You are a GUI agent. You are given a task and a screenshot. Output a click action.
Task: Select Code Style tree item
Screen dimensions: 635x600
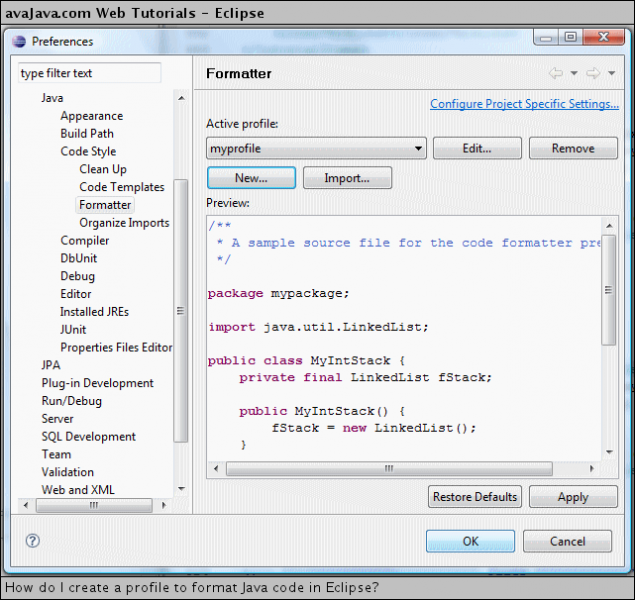(88, 151)
